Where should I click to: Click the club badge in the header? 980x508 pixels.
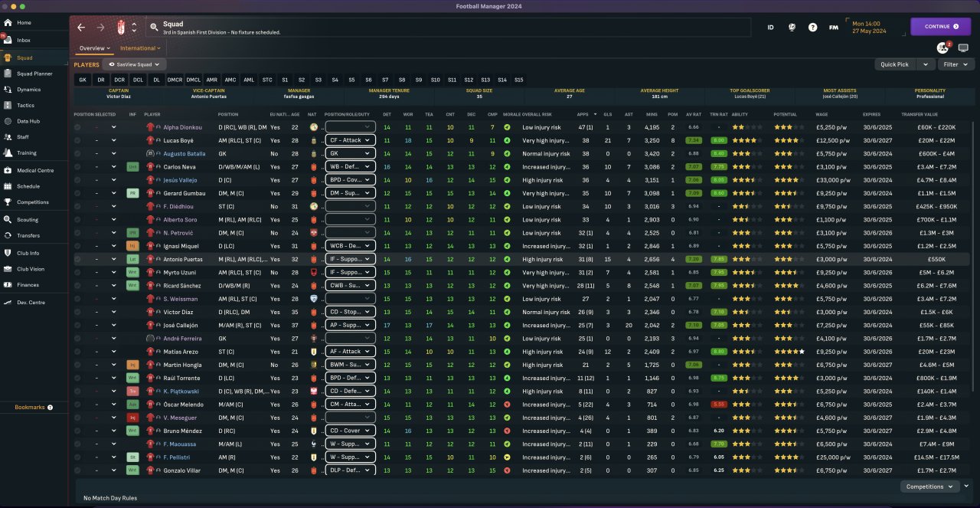119,28
